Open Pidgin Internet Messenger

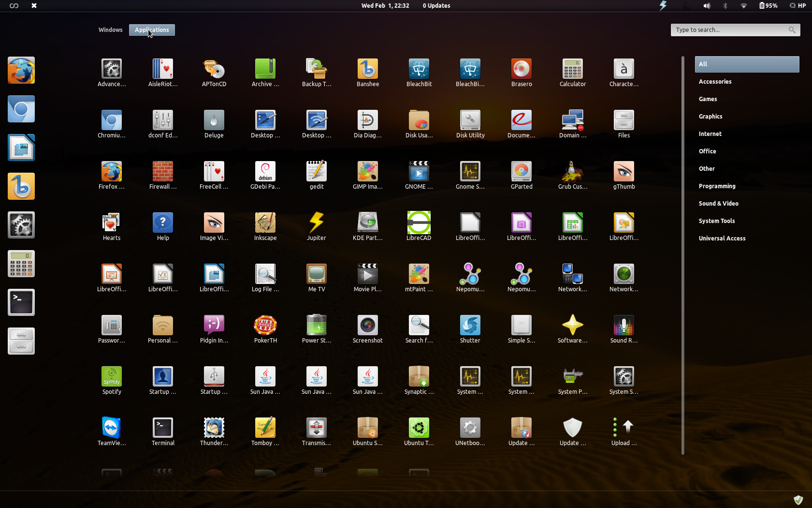214,329
